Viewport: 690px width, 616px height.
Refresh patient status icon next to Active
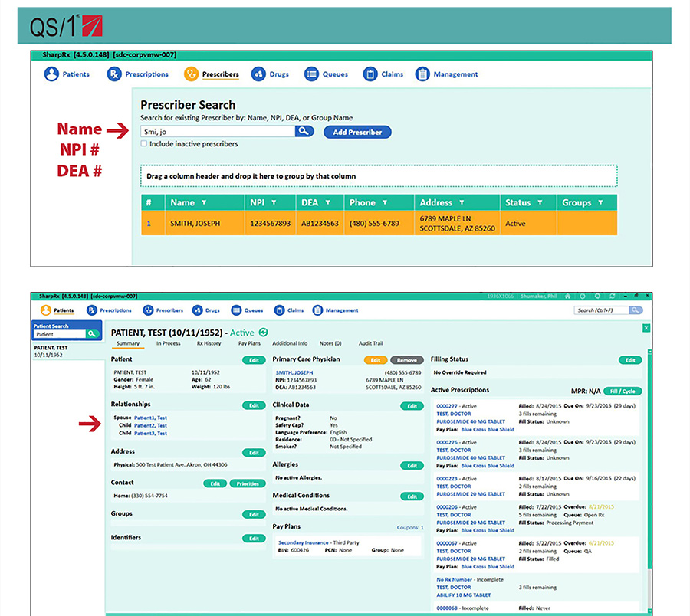coord(264,333)
